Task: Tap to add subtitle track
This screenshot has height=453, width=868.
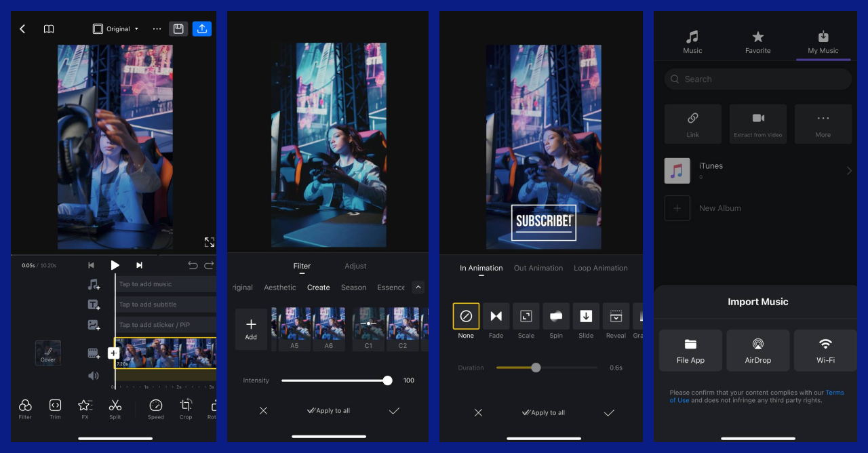Action: 166,304
